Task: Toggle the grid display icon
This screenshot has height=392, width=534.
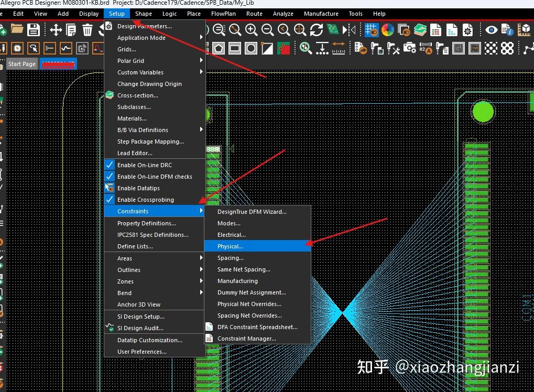Action: point(371,30)
